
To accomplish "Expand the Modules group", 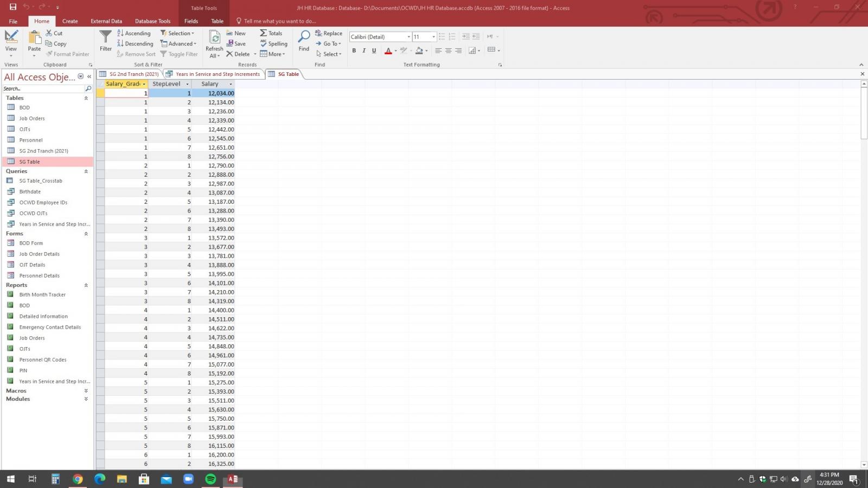I will tap(86, 399).
